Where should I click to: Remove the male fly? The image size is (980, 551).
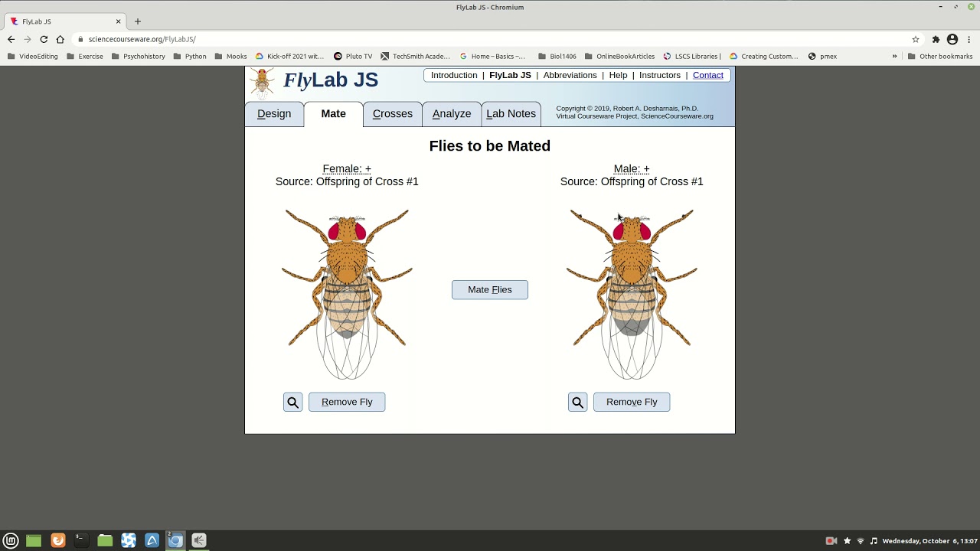tap(632, 402)
